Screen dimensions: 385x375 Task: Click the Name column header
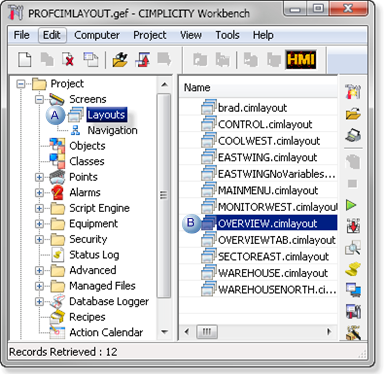[197, 88]
